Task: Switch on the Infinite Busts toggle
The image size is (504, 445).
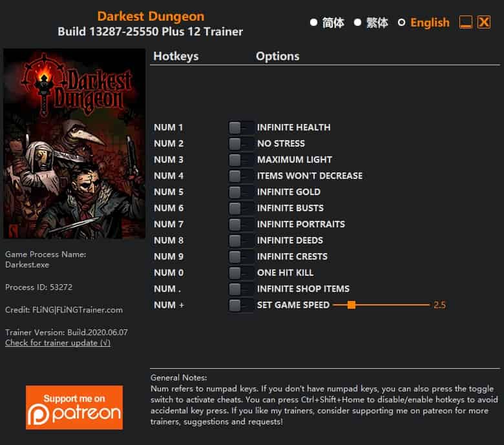Action: tap(240, 208)
